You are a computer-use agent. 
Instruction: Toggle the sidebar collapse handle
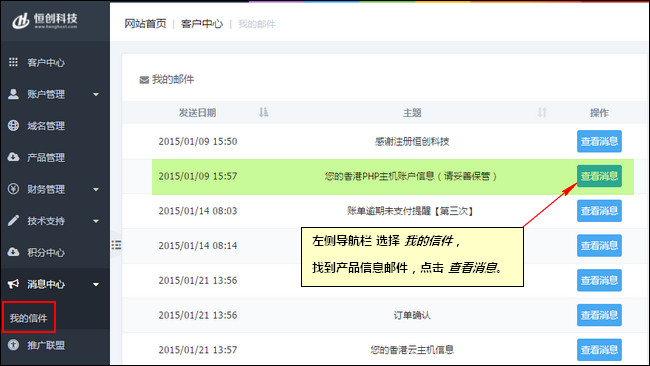point(116,245)
